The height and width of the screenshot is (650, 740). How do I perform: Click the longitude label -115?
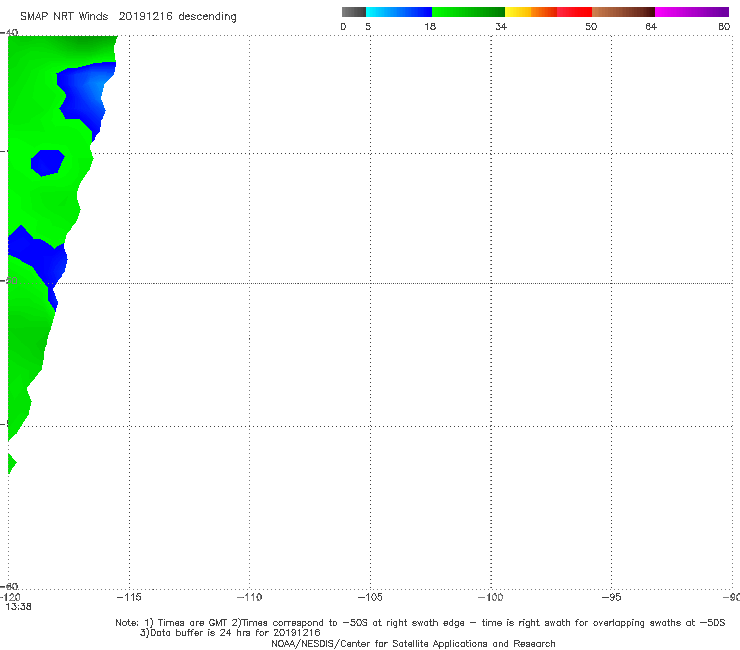(x=129, y=597)
